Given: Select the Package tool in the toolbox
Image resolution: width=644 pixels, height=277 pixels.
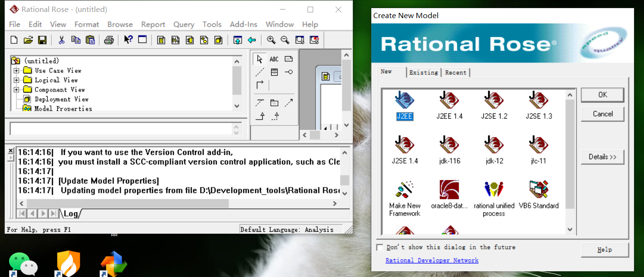Looking at the screenshot, I should [x=274, y=102].
